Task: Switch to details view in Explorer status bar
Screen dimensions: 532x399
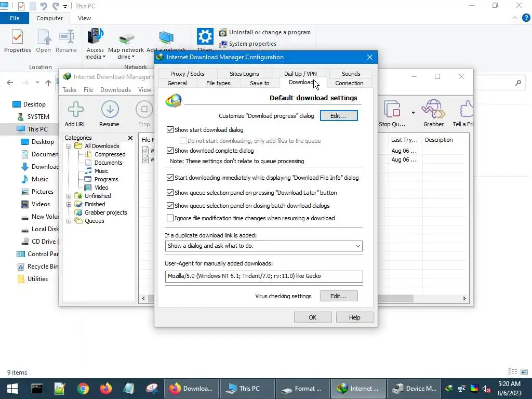Action: point(513,372)
